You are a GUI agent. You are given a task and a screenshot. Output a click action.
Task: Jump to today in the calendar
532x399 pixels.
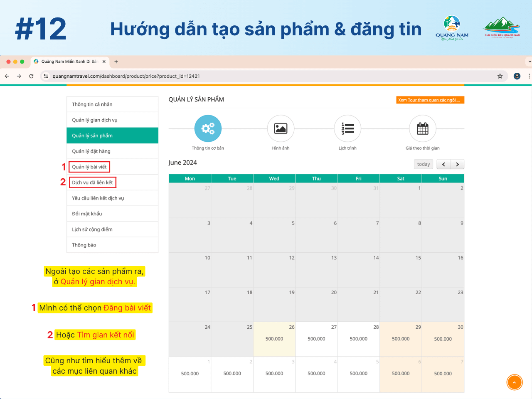[x=424, y=164]
